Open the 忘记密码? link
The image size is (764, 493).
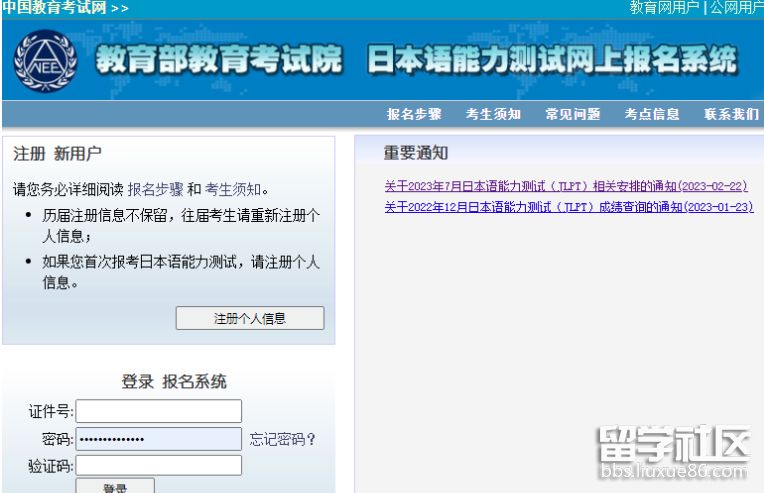[283, 439]
